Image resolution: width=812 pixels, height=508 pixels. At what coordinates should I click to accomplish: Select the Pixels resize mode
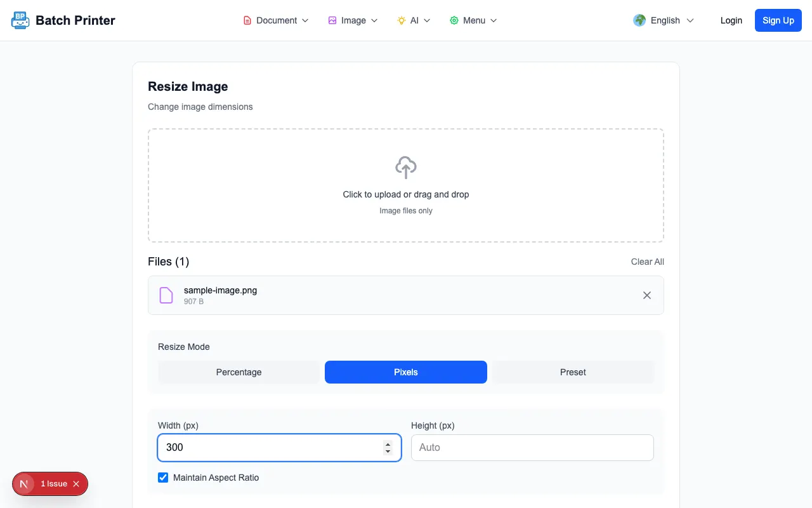coord(406,372)
